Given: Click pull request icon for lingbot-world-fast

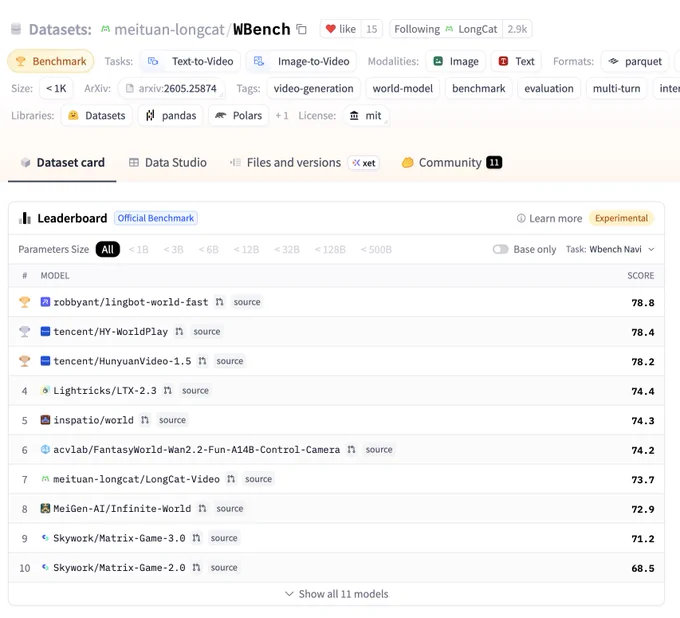Looking at the screenshot, I should tap(219, 302).
